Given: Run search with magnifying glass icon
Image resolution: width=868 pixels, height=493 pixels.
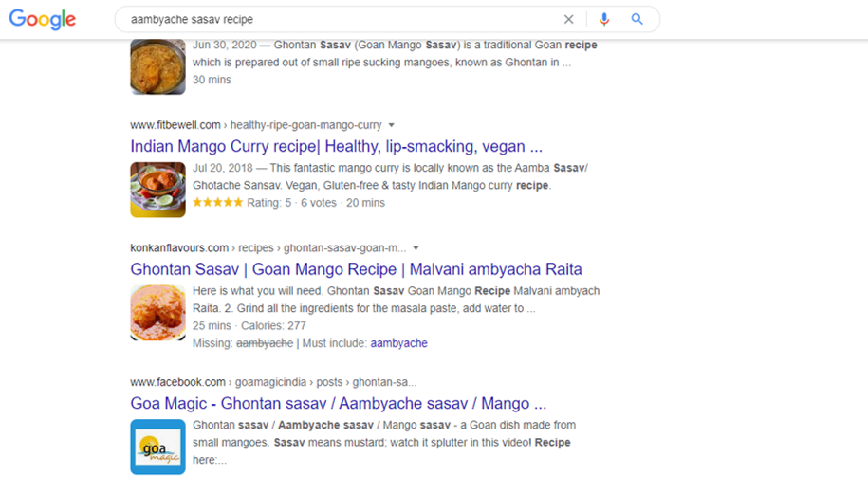Looking at the screenshot, I should tap(637, 19).
